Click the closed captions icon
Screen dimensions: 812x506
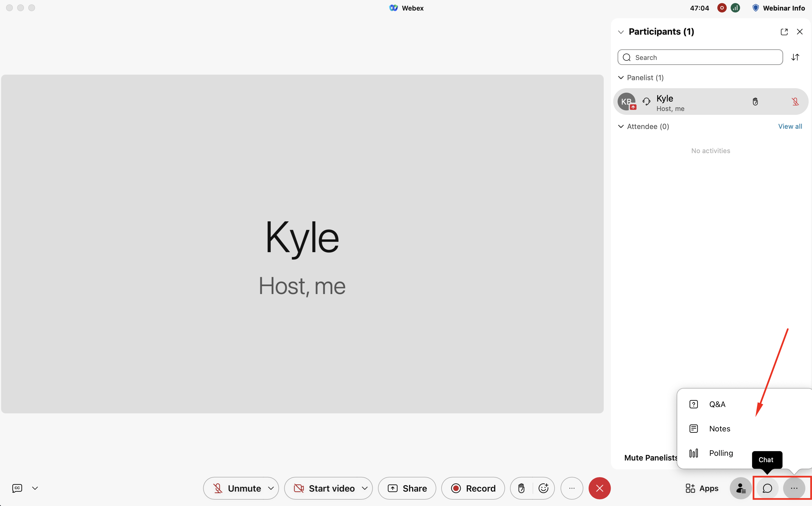(17, 488)
